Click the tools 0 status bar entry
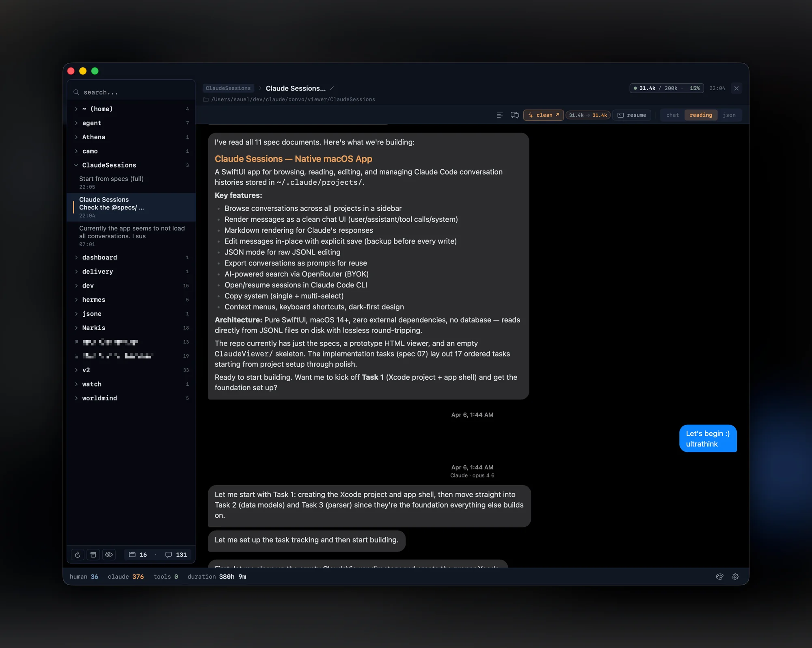Viewport: 812px width, 648px height. [166, 577]
